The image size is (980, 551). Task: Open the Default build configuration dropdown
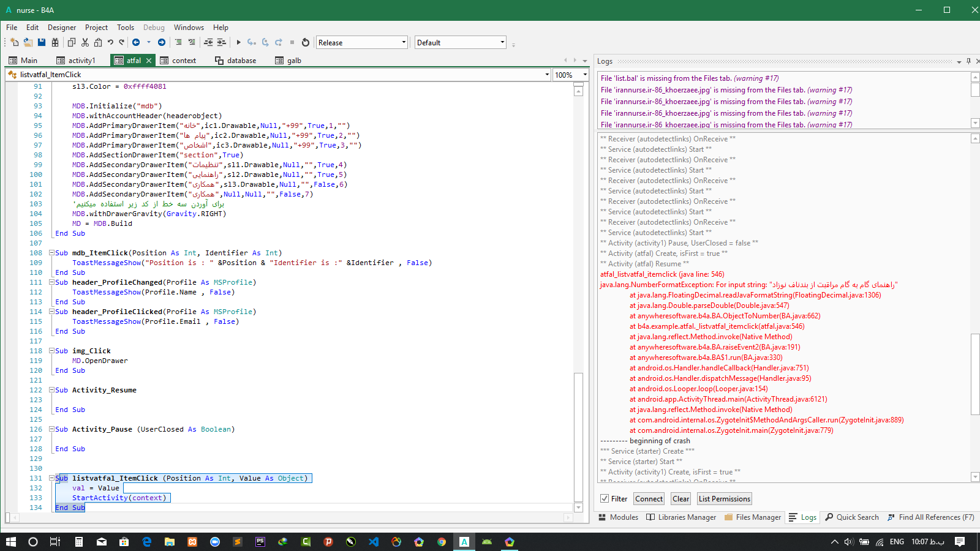501,42
